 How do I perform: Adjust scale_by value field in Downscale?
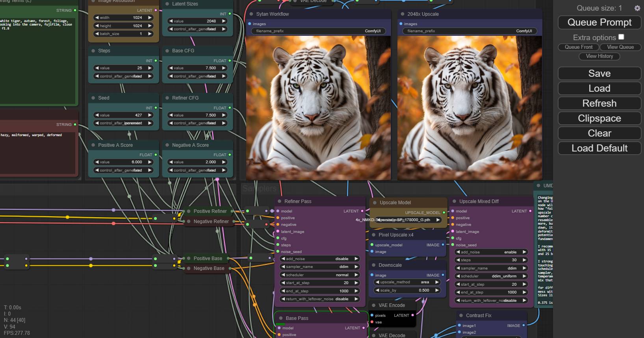406,290
